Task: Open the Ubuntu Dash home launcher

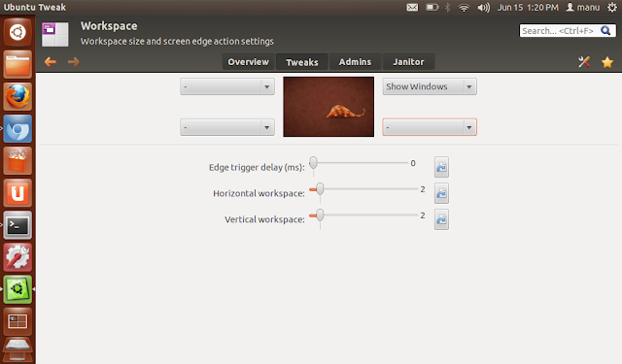Action: [x=17, y=32]
